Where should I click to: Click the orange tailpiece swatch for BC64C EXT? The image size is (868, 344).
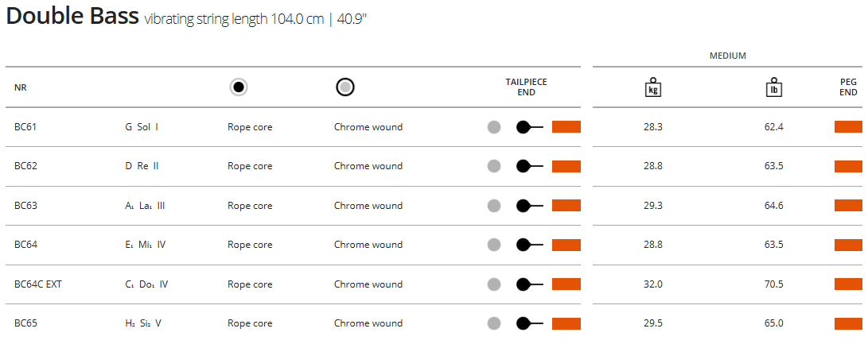point(566,284)
